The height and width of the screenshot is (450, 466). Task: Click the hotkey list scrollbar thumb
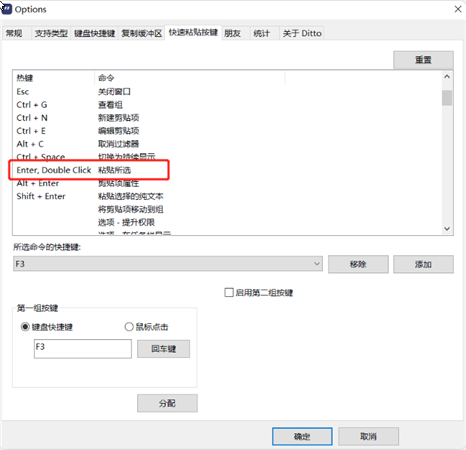tap(447, 98)
